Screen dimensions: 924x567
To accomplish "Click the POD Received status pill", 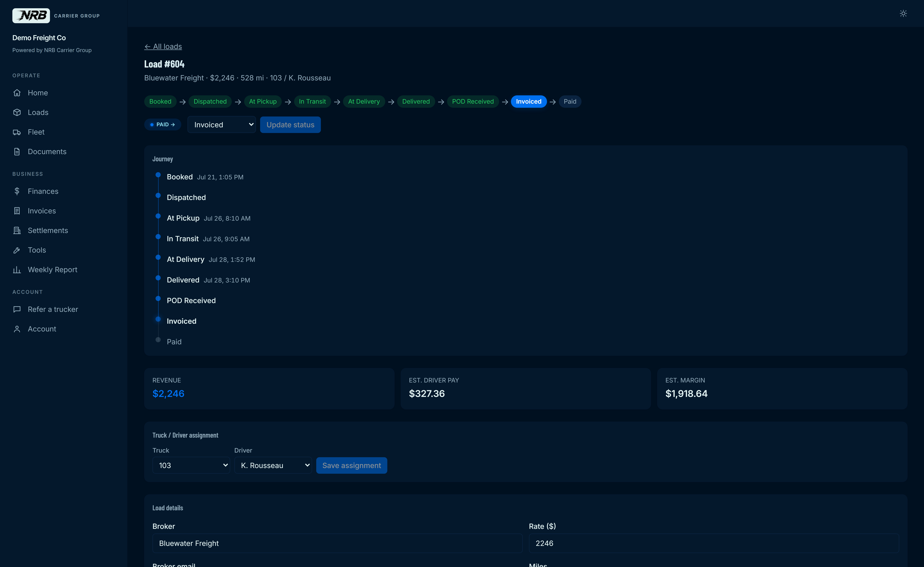I will (473, 102).
